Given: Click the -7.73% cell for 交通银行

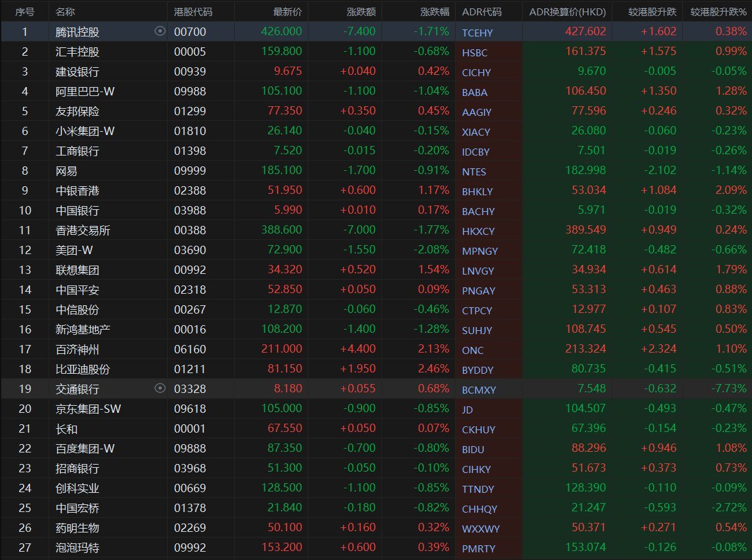Looking at the screenshot, I should 729,388.
